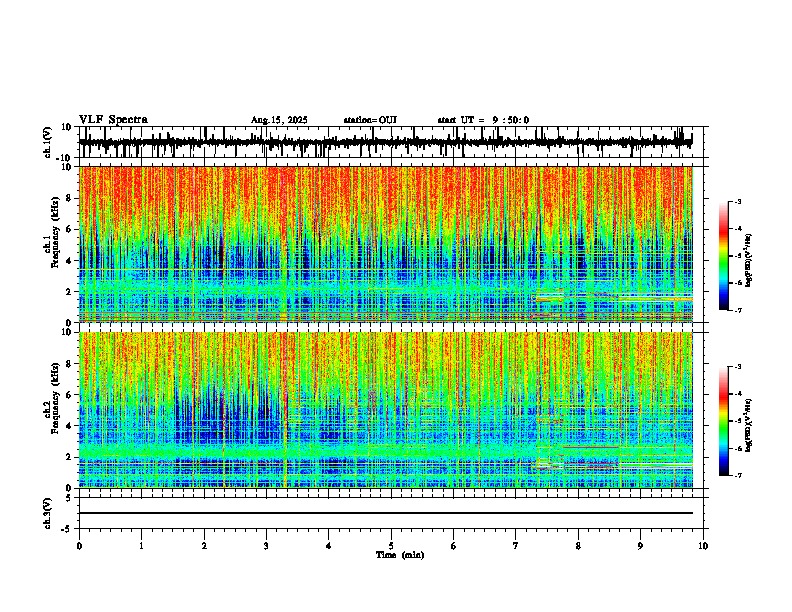Click the "4" tick on the Time axis
The width and height of the screenshot is (792, 612).
coord(328,546)
